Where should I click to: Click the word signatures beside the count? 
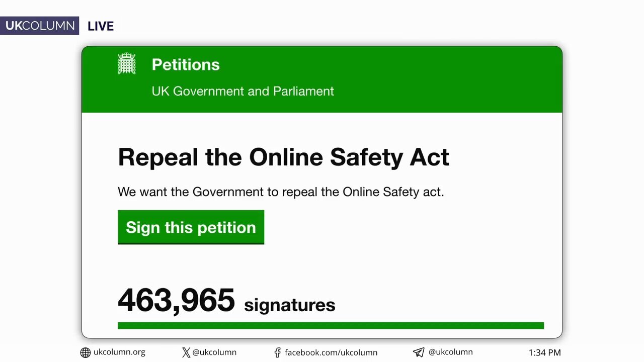290,305
